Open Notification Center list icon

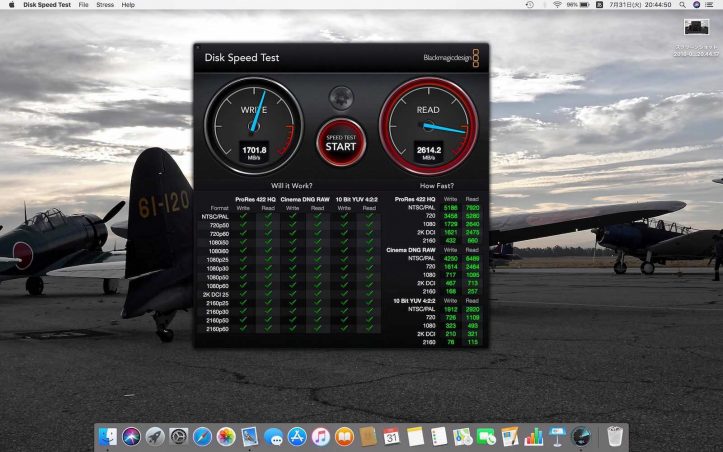[711, 5]
